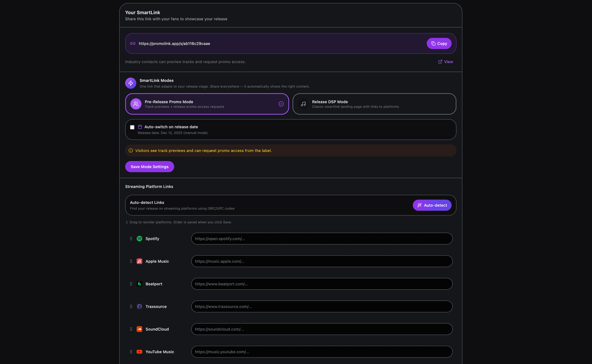Run Auto-detect for streaming links
592x364 pixels.
[x=432, y=205]
